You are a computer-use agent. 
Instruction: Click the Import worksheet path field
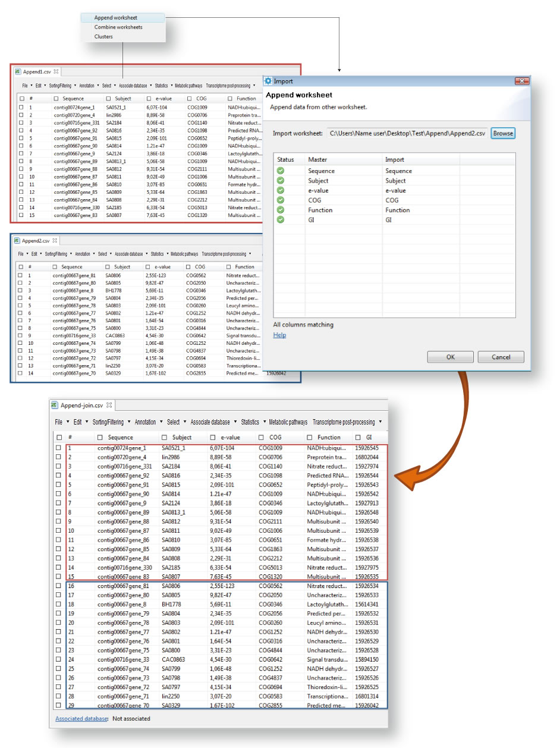[407, 133]
